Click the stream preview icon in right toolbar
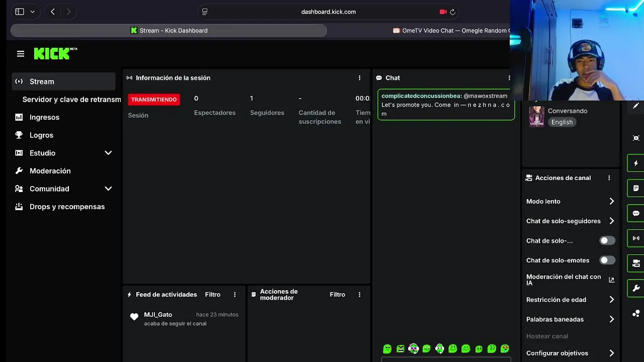Image resolution: width=644 pixels, height=362 pixels. [x=636, y=138]
